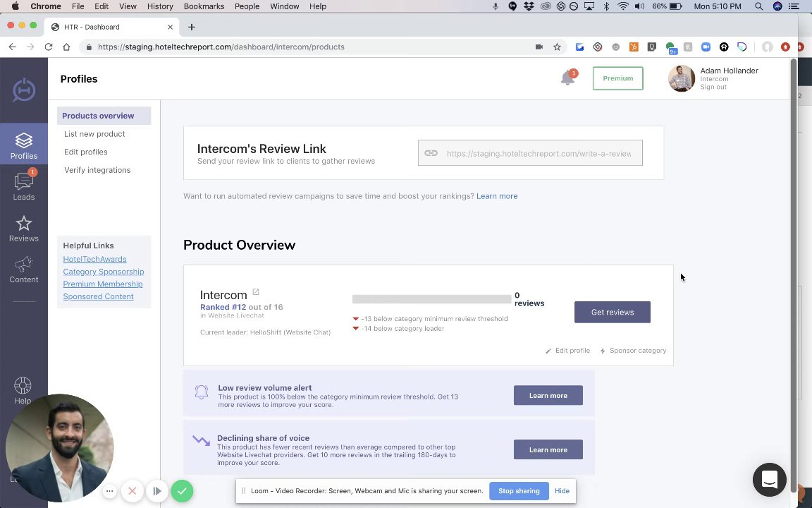Open macOS Spotlight search
Viewport: 812px width, 508px height.
click(x=758, y=6)
